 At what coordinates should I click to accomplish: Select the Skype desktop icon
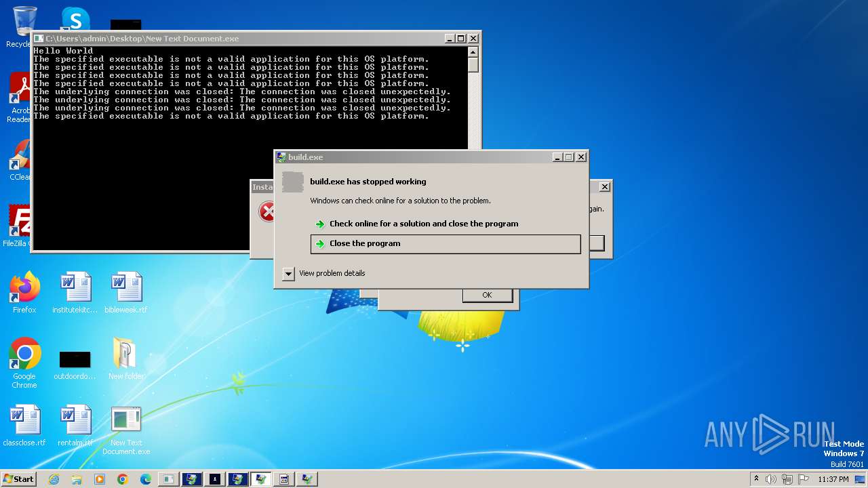pos(75,19)
